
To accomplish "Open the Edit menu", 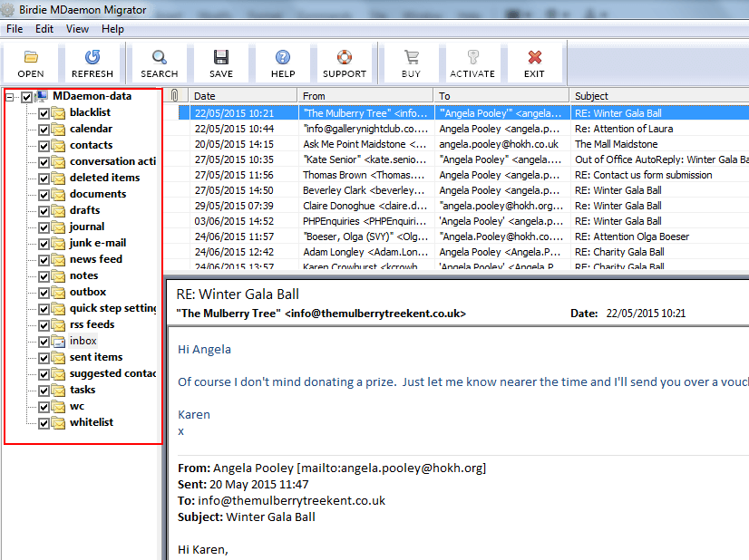I will pyautogui.click(x=44, y=29).
